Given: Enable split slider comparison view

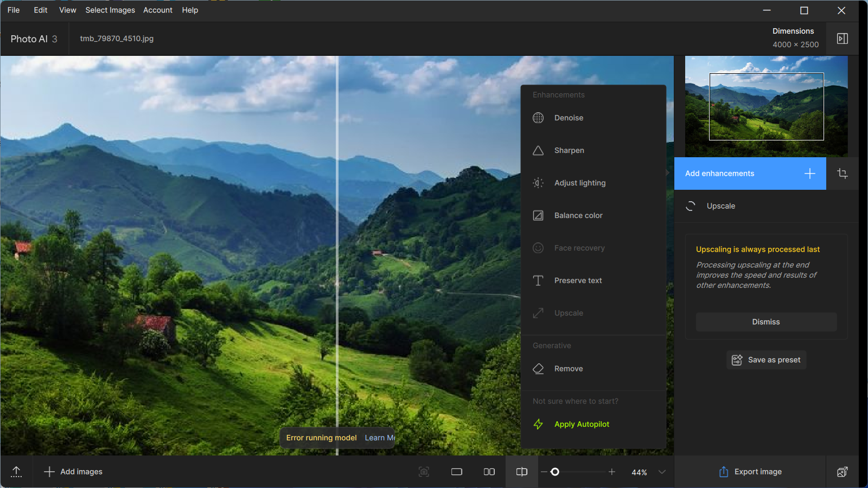Looking at the screenshot, I should coord(522,472).
